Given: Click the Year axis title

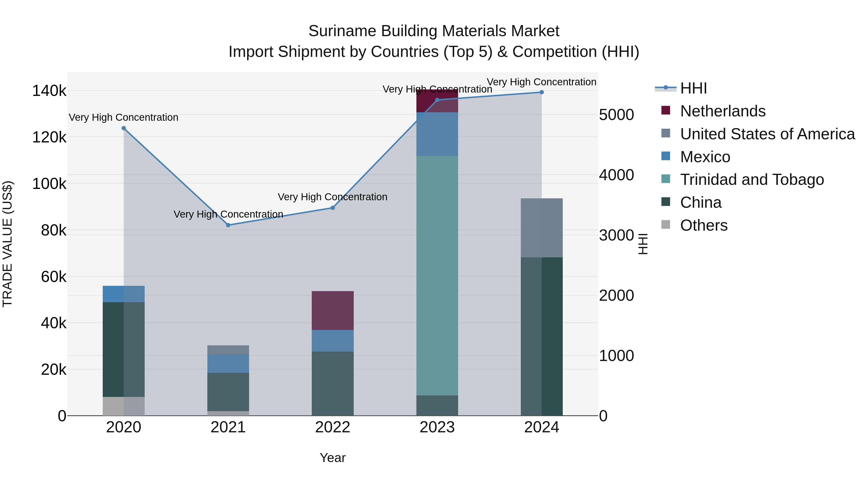Looking at the screenshot, I should pos(332,458).
